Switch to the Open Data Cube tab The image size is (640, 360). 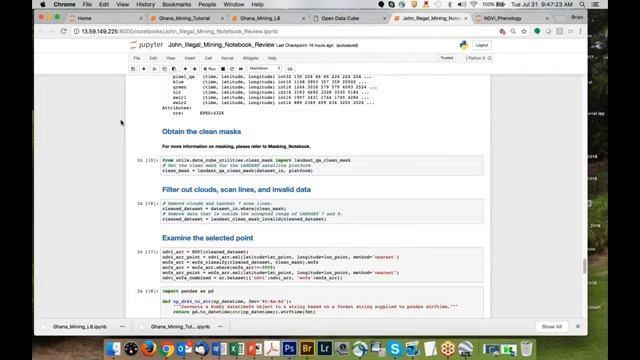347,18
